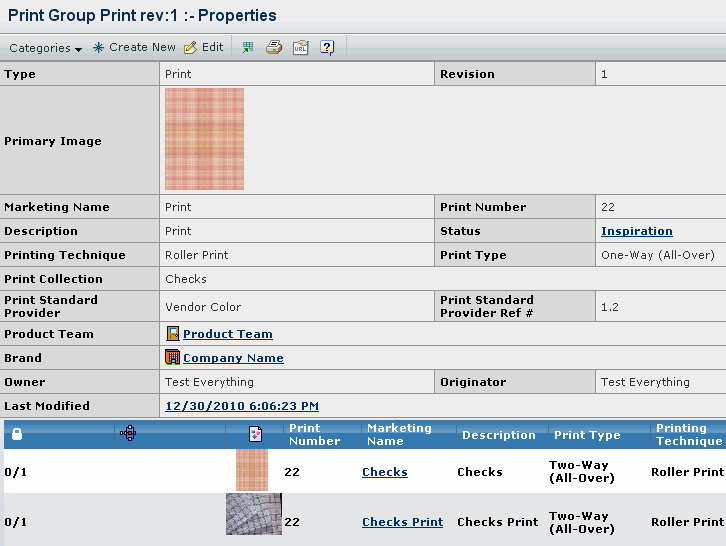The image size is (726, 546).
Task: Click the image column header icon
Action: [x=255, y=434]
